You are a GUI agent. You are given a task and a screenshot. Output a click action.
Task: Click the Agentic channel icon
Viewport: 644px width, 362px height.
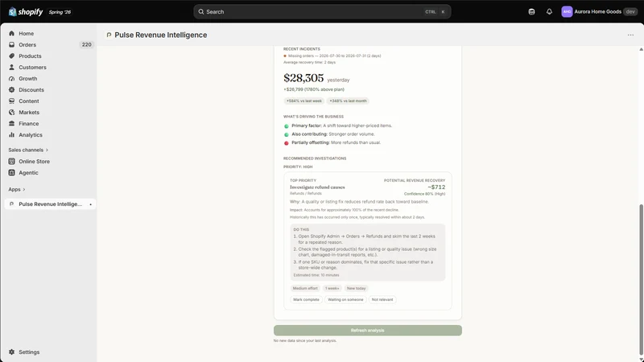coord(11,173)
